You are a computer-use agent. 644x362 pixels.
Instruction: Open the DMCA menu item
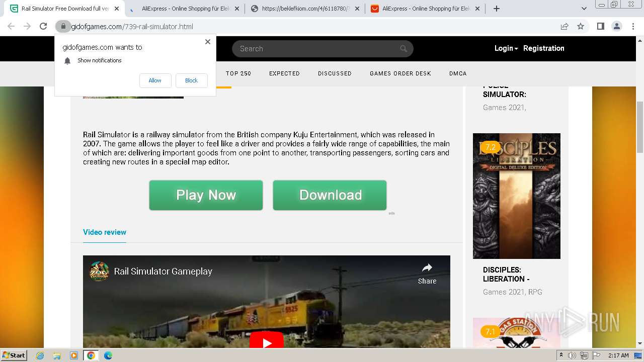click(x=458, y=73)
